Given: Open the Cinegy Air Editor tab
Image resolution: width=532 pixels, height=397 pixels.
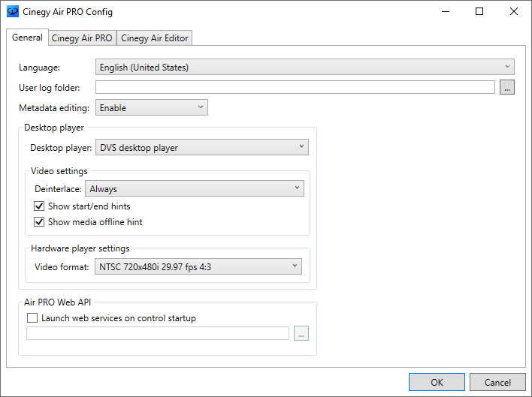Looking at the screenshot, I should (x=154, y=38).
